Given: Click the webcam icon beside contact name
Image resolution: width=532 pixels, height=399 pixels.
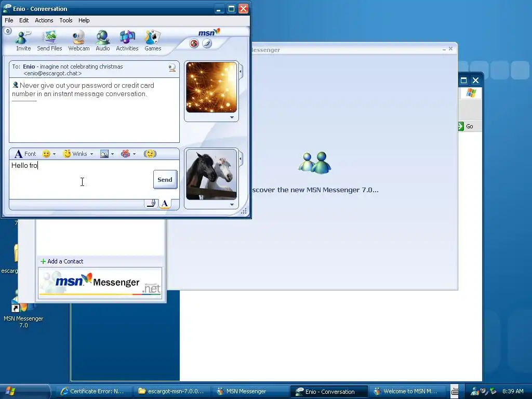Looking at the screenshot, I should tap(172, 68).
